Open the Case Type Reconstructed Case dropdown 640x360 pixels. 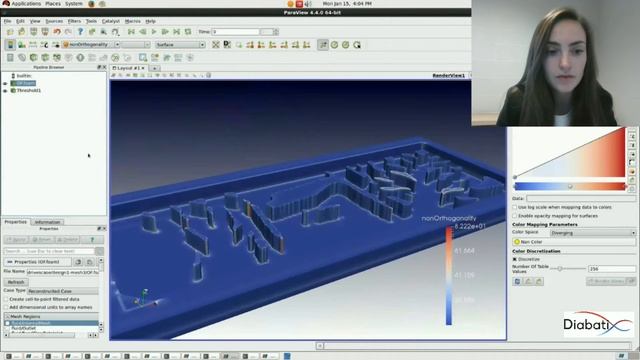click(63, 291)
